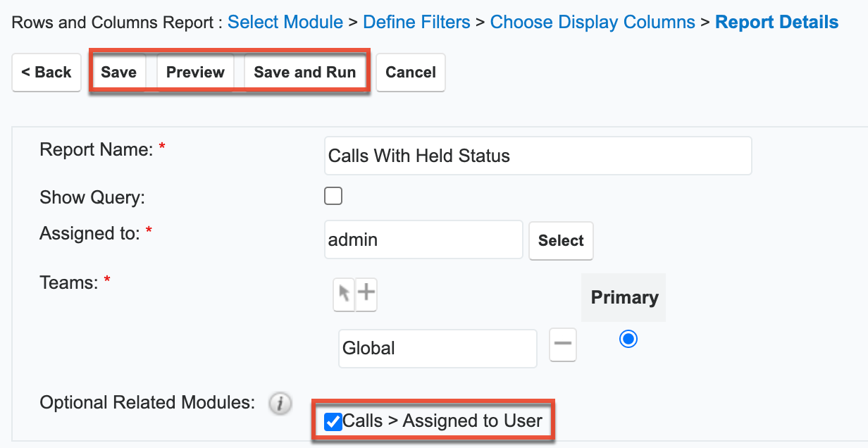Open Report Details step
The width and height of the screenshot is (868, 448).
click(776, 23)
